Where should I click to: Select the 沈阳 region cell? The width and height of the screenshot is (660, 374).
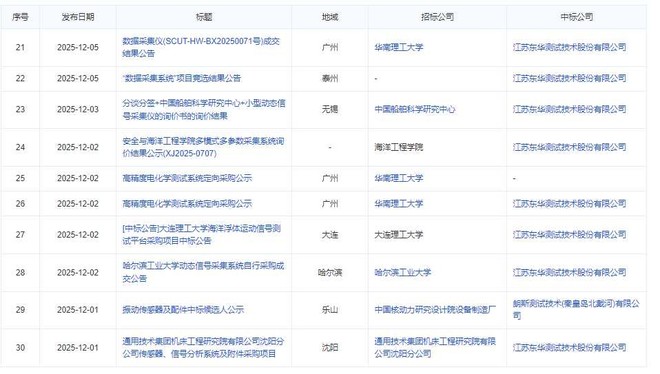[x=330, y=347]
